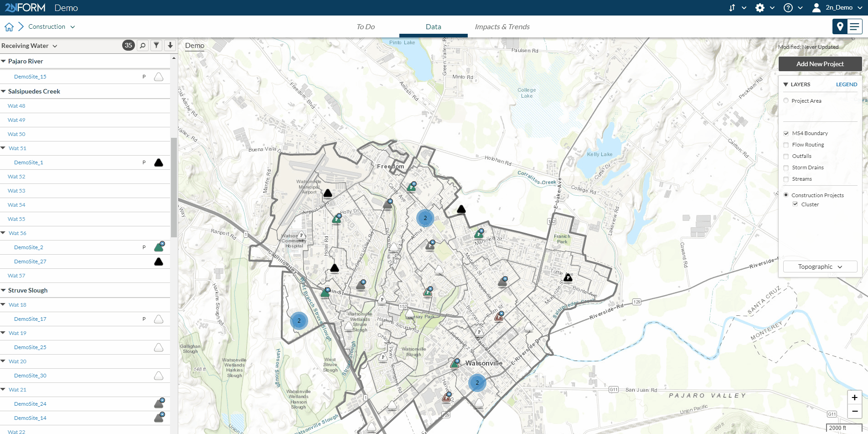The image size is (868, 434).
Task: Click DemoSite_15 status triangle icon
Action: 159,77
